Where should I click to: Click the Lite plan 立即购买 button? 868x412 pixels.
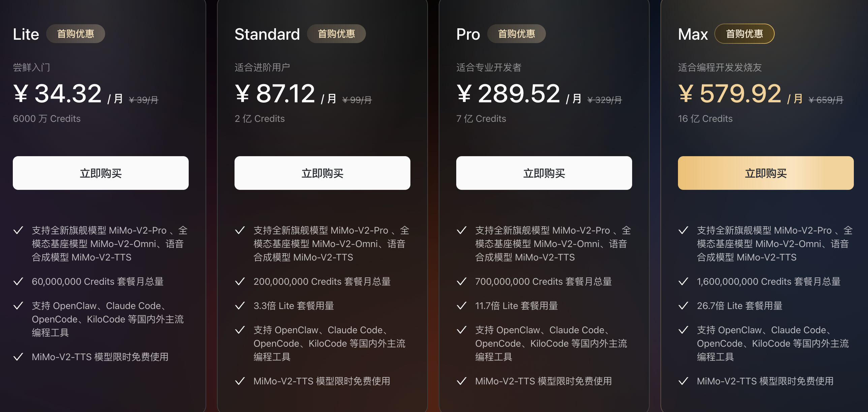point(100,173)
